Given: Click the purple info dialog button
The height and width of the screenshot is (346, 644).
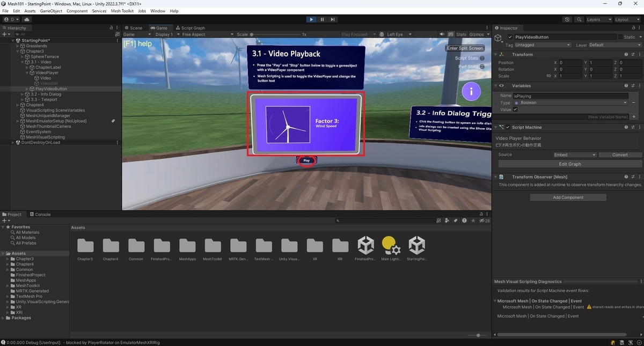Looking at the screenshot, I should pyautogui.click(x=471, y=91).
